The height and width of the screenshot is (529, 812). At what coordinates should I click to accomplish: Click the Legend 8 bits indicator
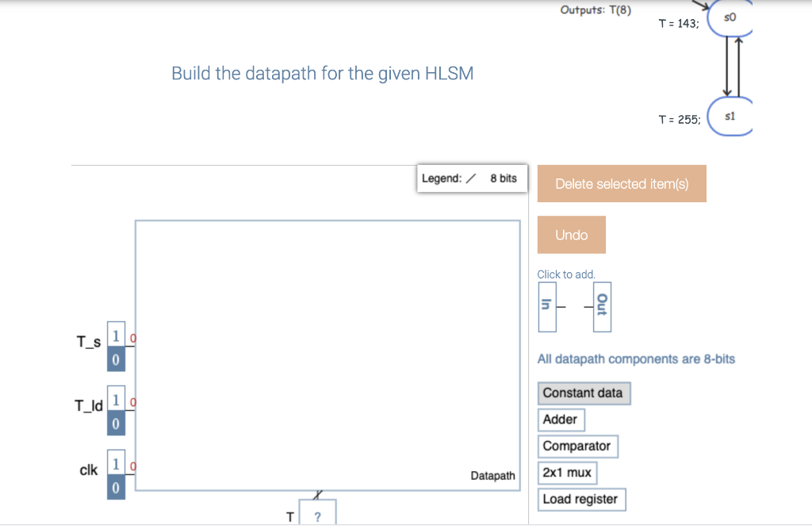472,178
